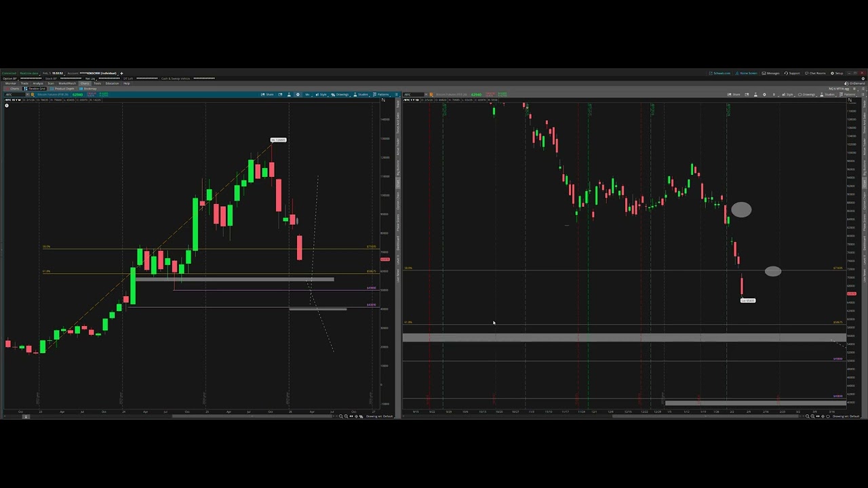This screenshot has width=868, height=488.
Task: Open Chat Rooms from the top bar
Action: pyautogui.click(x=815, y=73)
